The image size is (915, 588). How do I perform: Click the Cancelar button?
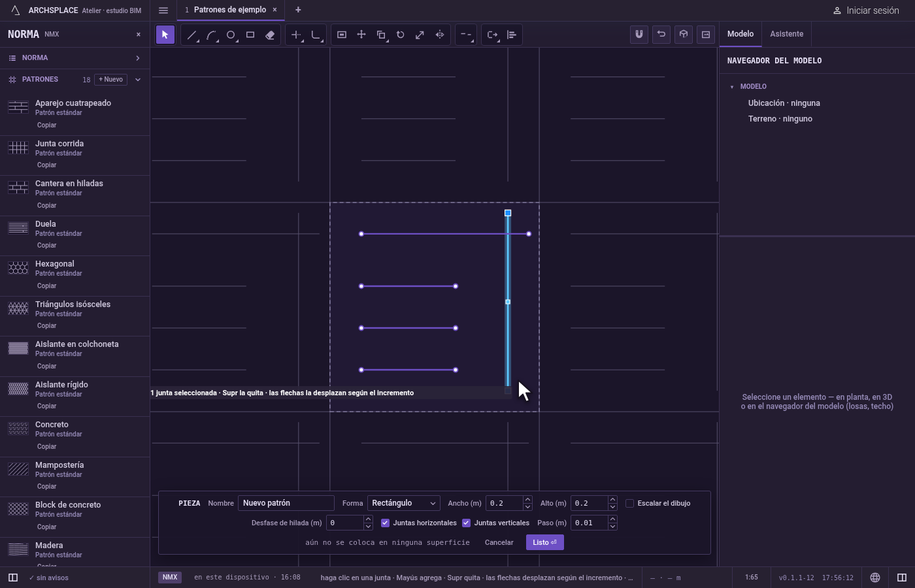click(x=499, y=542)
